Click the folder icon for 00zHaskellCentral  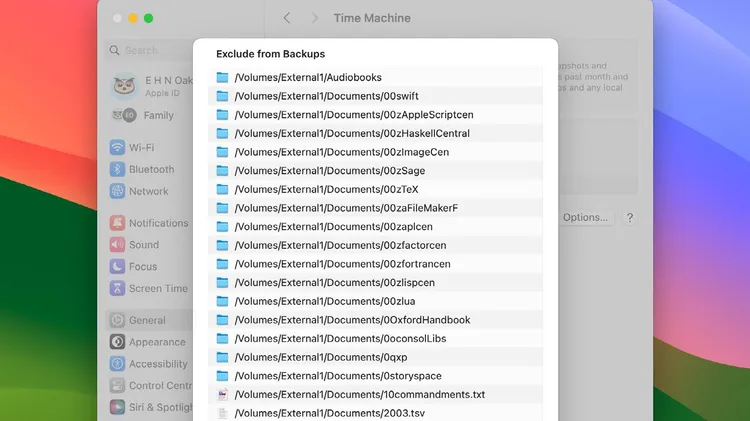coord(222,133)
